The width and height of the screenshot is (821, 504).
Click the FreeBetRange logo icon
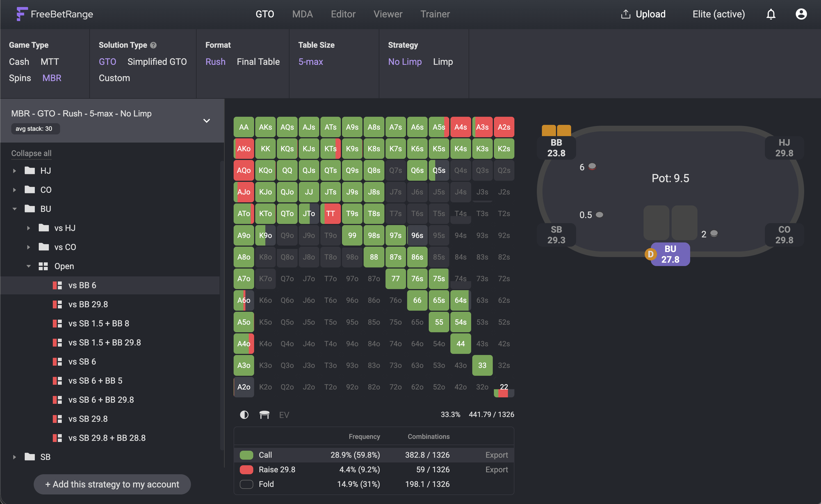(x=22, y=14)
